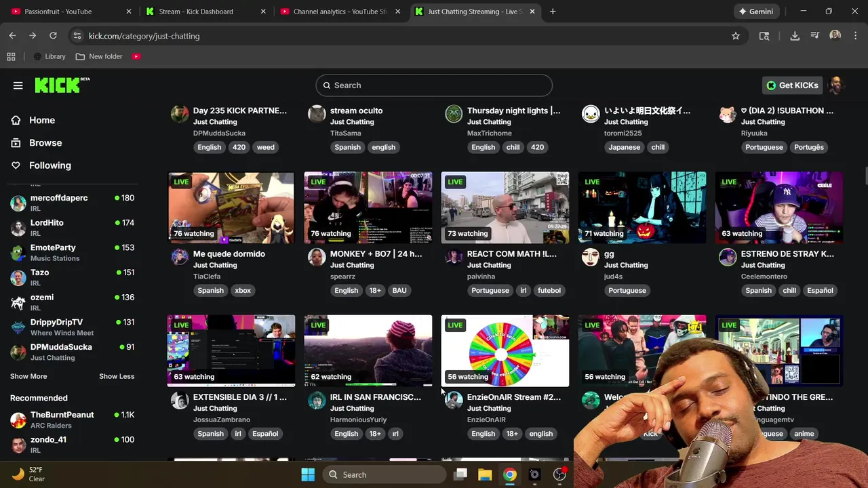Click the Ceelemontero channel avatar
Screen dimensions: 868x488
tap(728, 257)
